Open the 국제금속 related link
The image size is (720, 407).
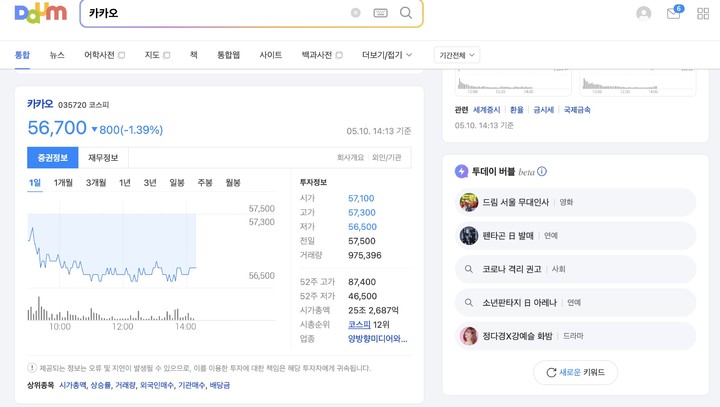click(x=577, y=110)
